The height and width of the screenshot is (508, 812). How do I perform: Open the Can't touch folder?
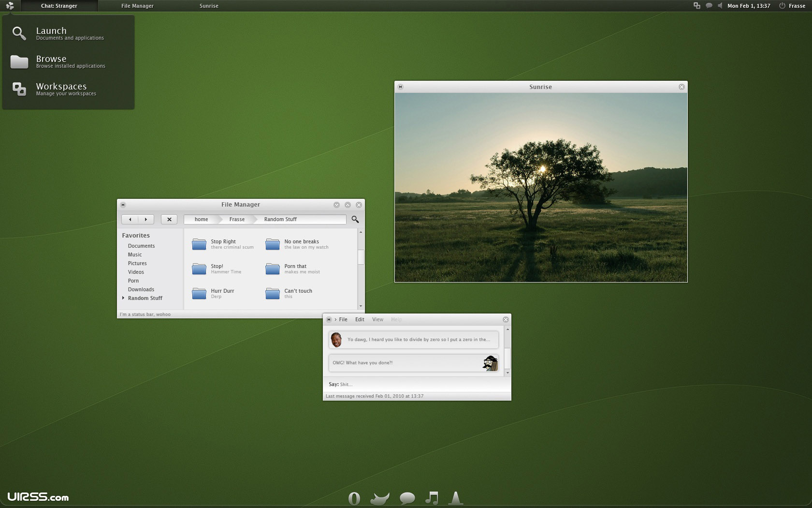pyautogui.click(x=289, y=293)
